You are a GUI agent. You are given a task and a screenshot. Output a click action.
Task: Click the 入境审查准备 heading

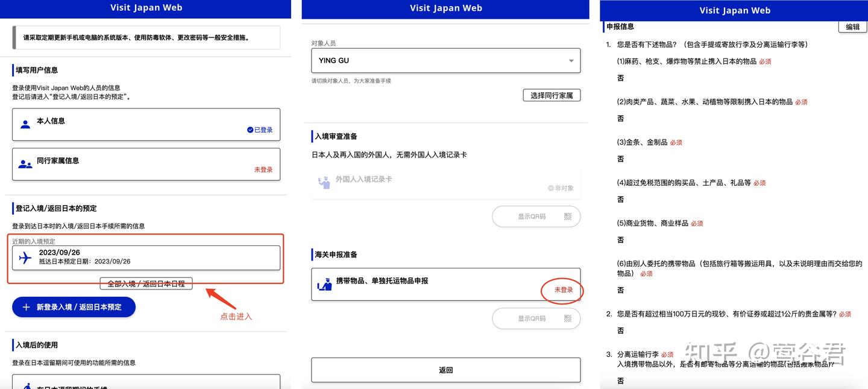[336, 136]
